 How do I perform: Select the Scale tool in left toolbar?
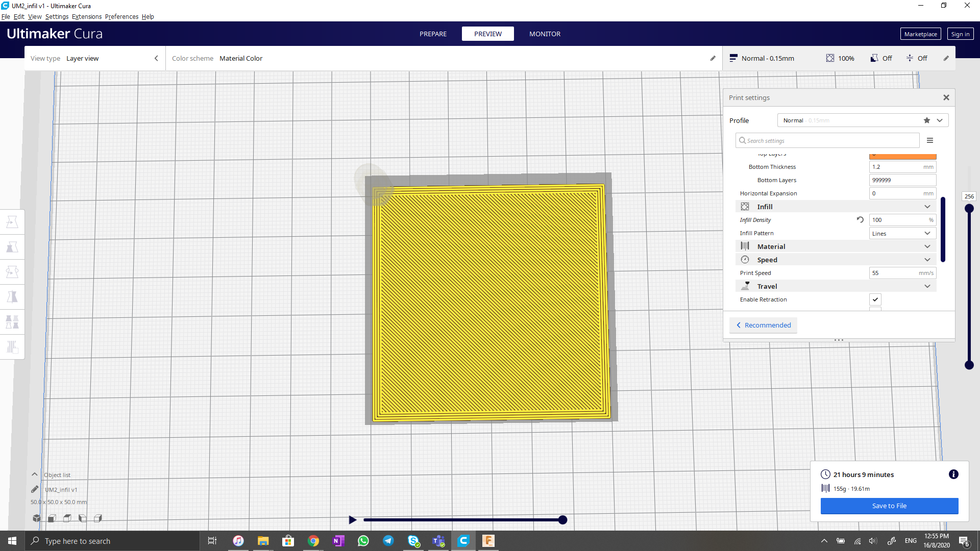(x=12, y=247)
